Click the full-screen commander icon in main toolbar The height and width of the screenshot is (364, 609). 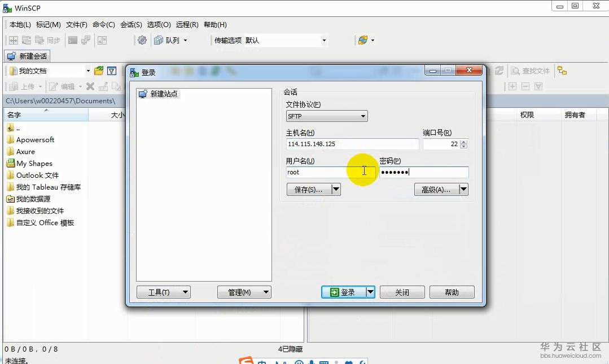[x=102, y=40]
